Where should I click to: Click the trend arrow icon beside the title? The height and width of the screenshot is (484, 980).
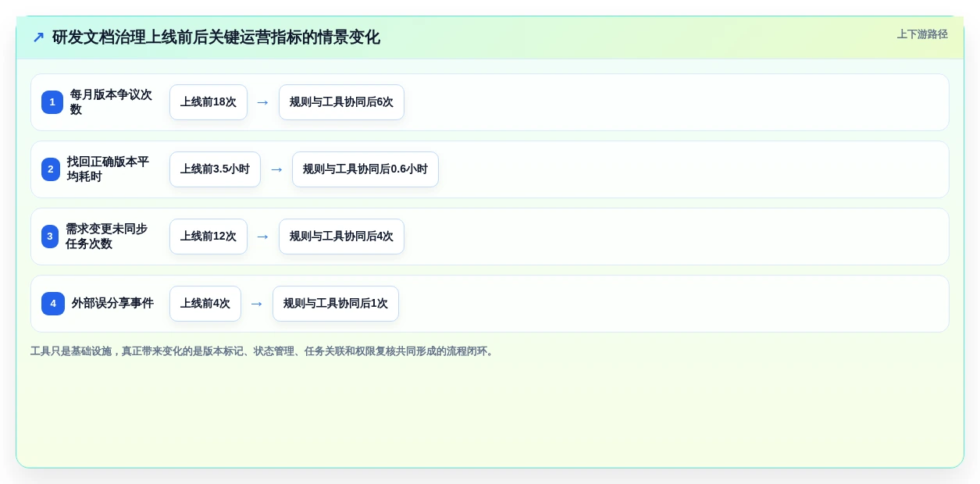click(x=38, y=37)
